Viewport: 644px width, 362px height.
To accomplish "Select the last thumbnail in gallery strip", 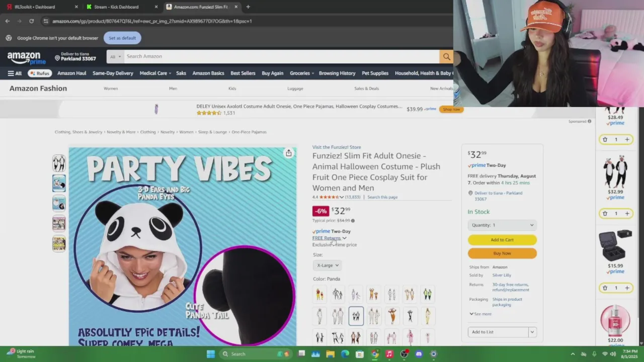I will click(x=59, y=244).
